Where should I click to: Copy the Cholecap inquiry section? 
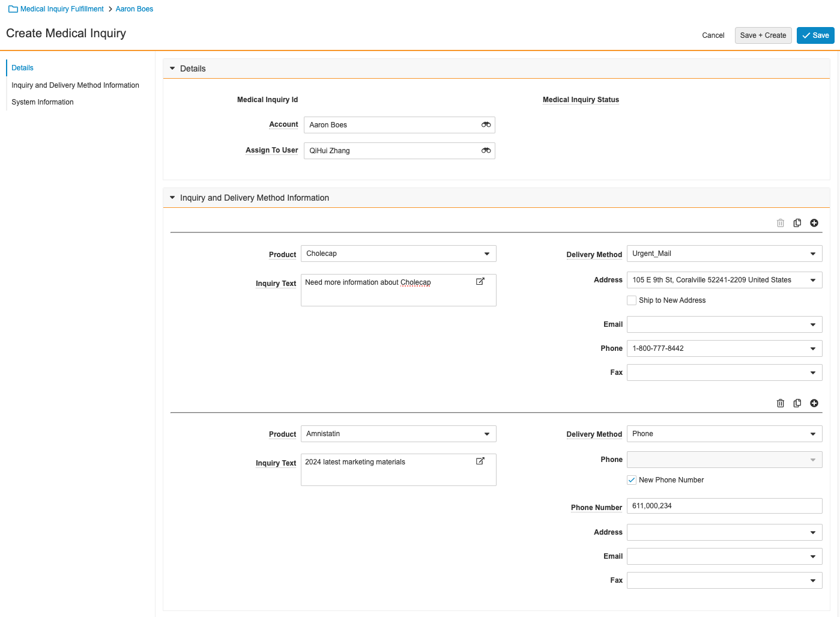(x=797, y=223)
